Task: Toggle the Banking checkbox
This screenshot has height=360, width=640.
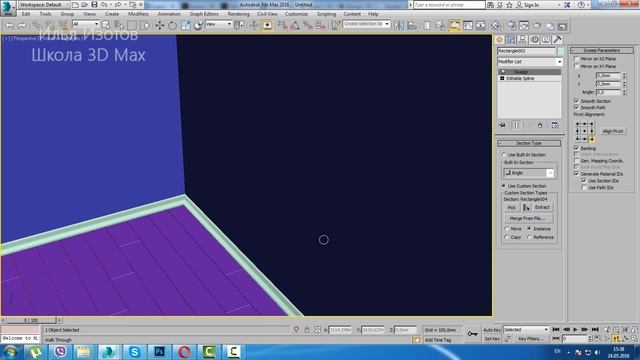Action: [x=577, y=148]
